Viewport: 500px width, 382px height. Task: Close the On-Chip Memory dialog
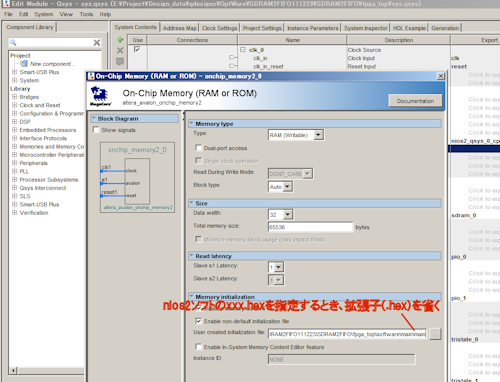click(x=441, y=76)
